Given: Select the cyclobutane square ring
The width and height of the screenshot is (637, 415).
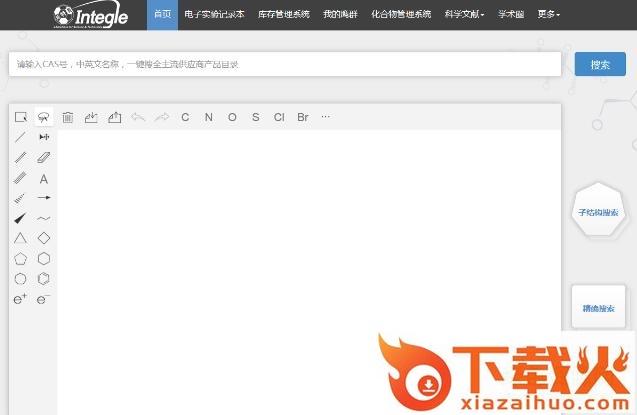Looking at the screenshot, I should 44,238.
